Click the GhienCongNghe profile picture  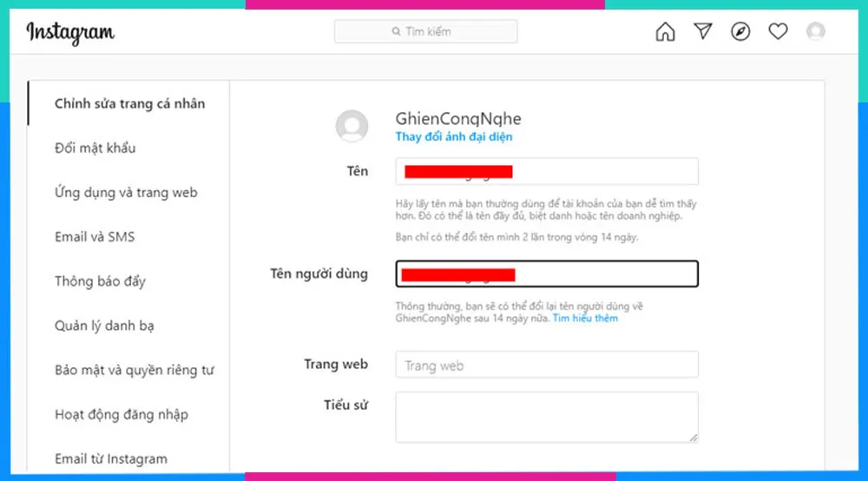(352, 126)
